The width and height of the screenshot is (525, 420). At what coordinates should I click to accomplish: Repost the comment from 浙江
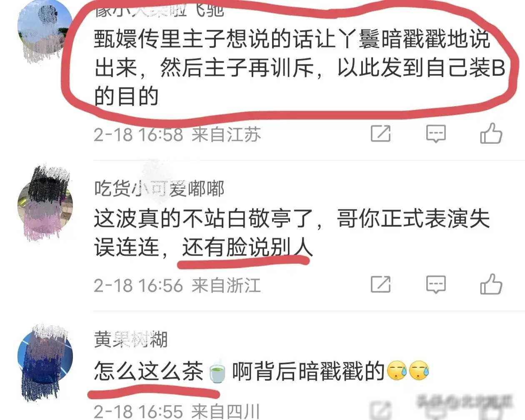pos(381,284)
